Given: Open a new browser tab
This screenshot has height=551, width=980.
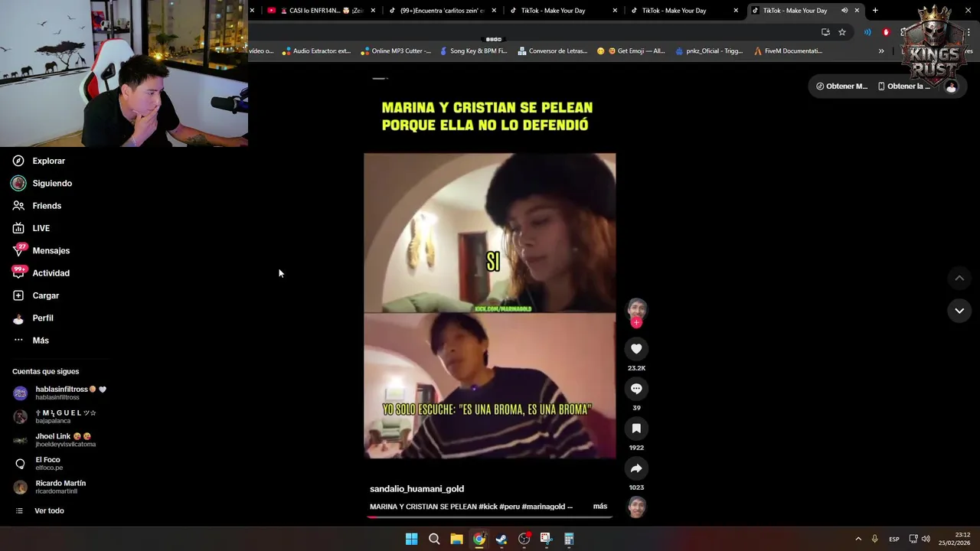Looking at the screenshot, I should point(875,11).
